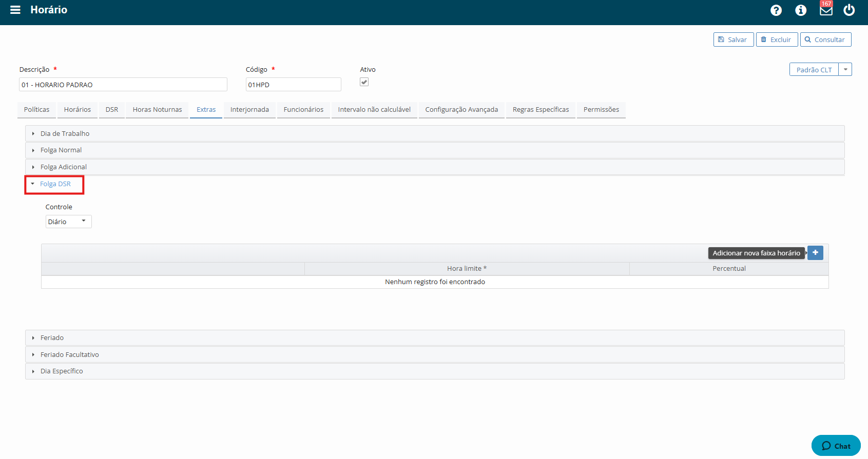Open the Controle Diário dropdown
The height and width of the screenshot is (459, 868).
click(x=69, y=222)
